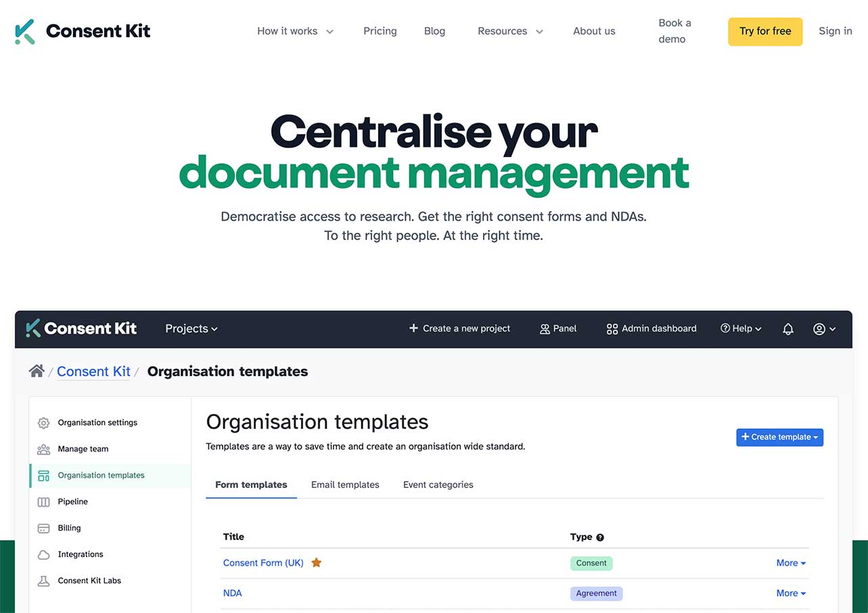Open the Help dropdown
Viewport: 868px width, 613px height.
point(741,329)
